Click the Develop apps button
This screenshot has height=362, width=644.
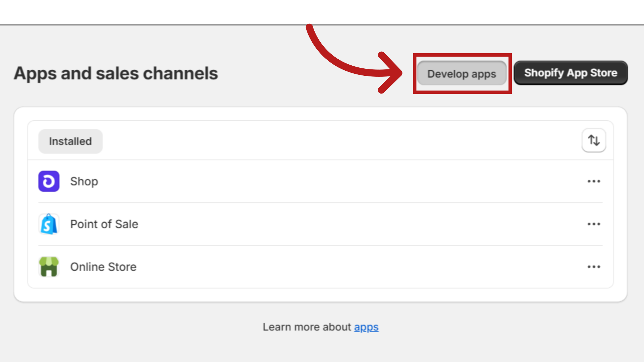[x=462, y=73]
